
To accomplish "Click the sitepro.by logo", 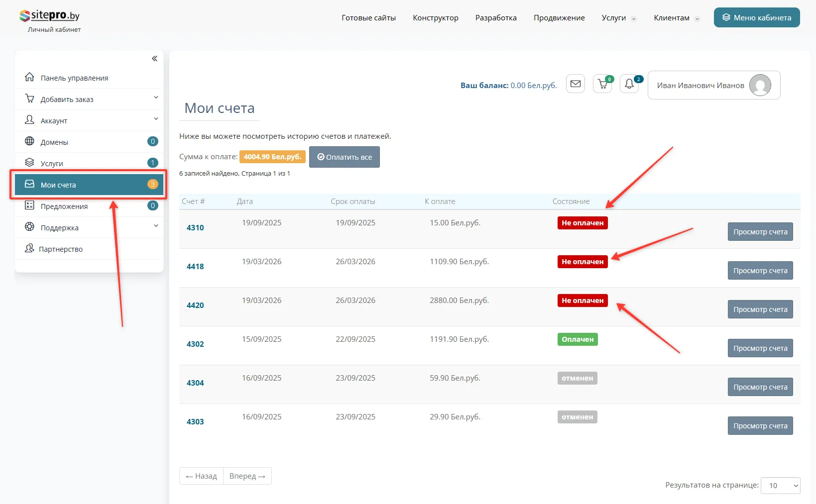I will [x=50, y=16].
